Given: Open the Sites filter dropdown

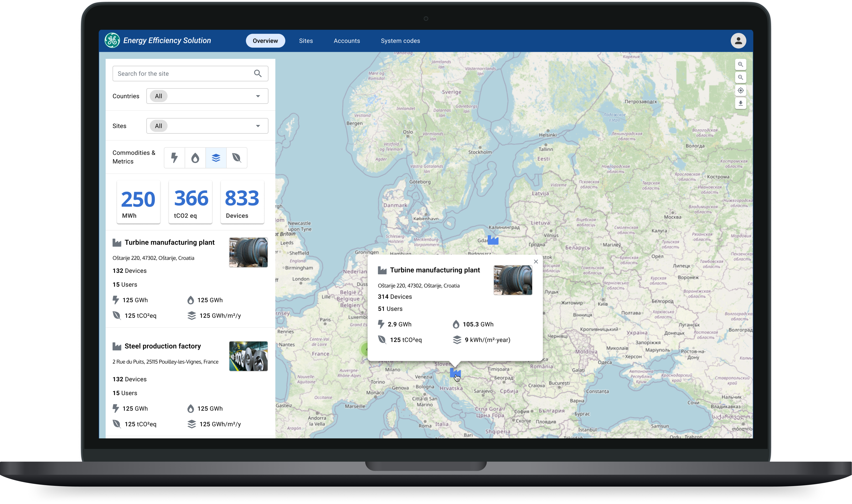Looking at the screenshot, I should click(x=207, y=126).
